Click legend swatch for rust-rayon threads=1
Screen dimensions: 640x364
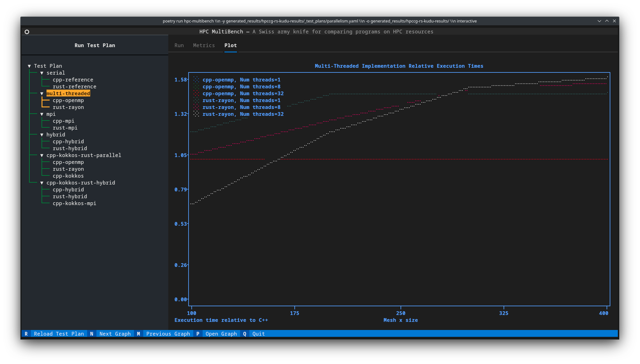[x=196, y=100]
